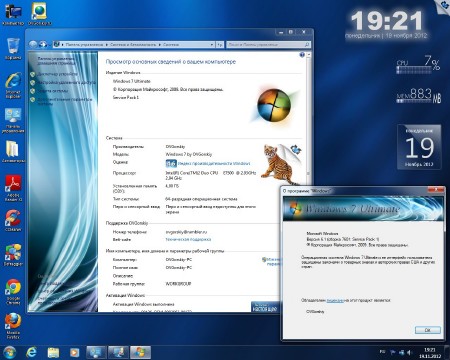Screen dimensions: 450x360
Task: Click Windows 7 Ultimate edition text
Action: (132, 81)
